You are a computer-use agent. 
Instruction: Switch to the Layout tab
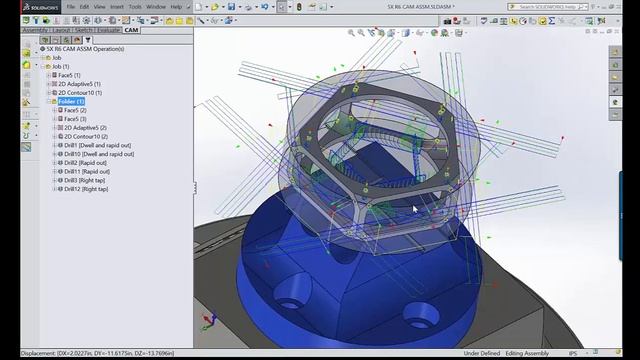point(61,30)
